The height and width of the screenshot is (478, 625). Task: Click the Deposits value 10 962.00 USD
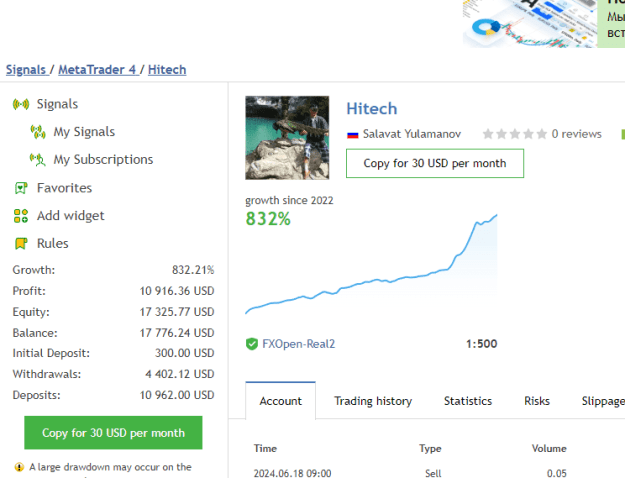coord(177,395)
